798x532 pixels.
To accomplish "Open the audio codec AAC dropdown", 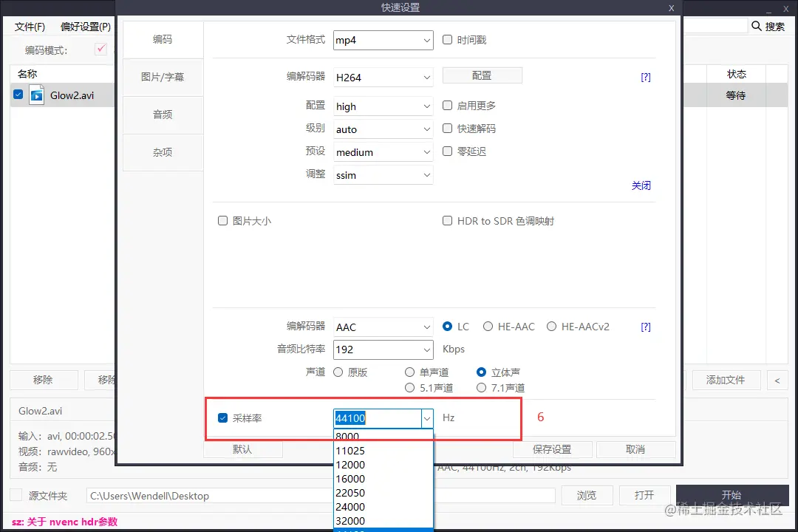I will coord(383,327).
